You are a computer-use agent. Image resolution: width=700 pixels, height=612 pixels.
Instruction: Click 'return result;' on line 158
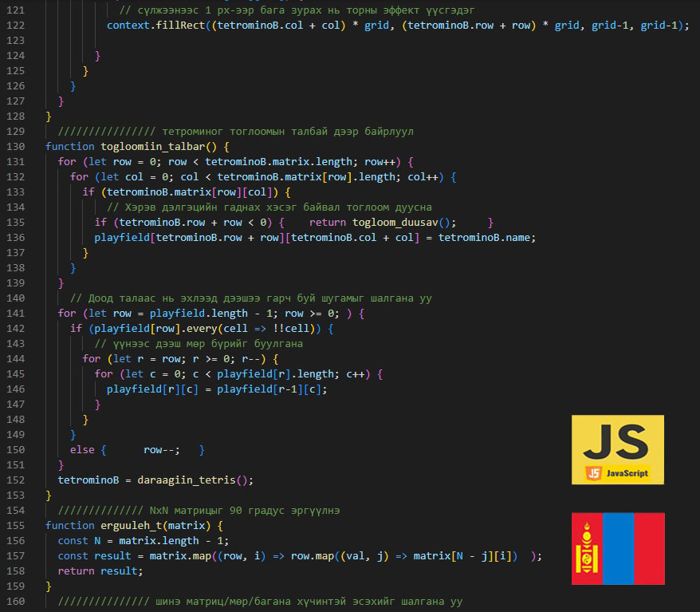[100, 572]
